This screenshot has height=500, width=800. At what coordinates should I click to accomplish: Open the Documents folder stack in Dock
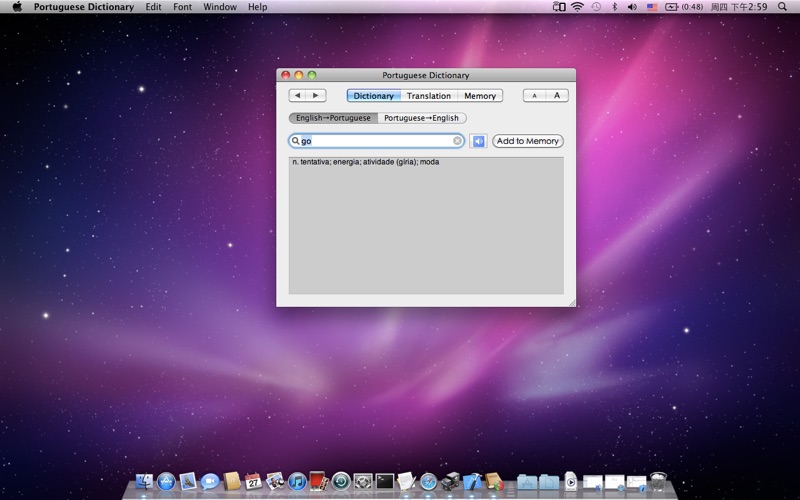coord(549,481)
